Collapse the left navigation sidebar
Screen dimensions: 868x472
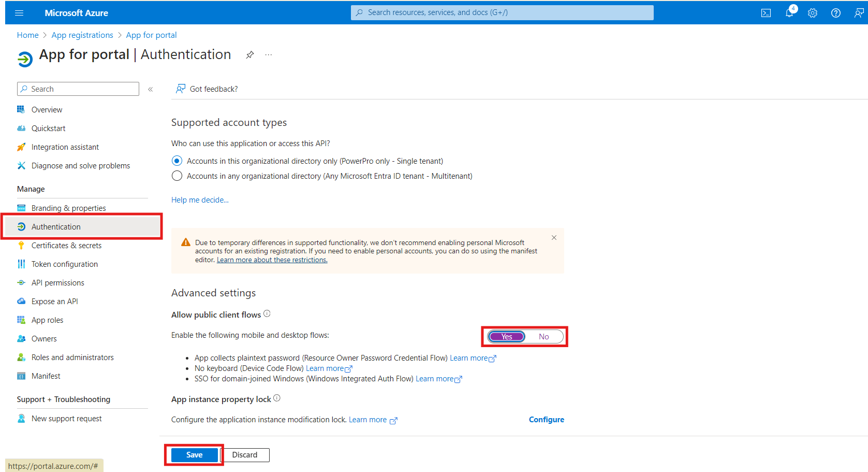(x=151, y=89)
